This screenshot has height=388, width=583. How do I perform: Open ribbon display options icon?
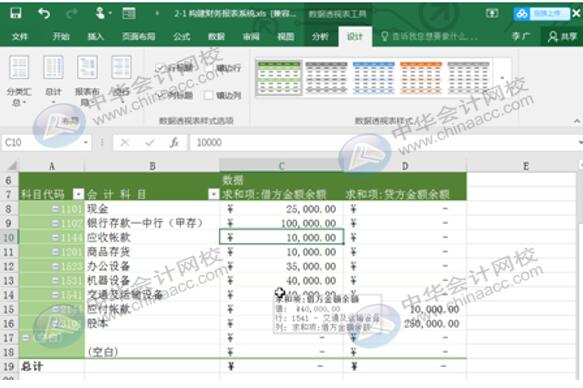492,14
